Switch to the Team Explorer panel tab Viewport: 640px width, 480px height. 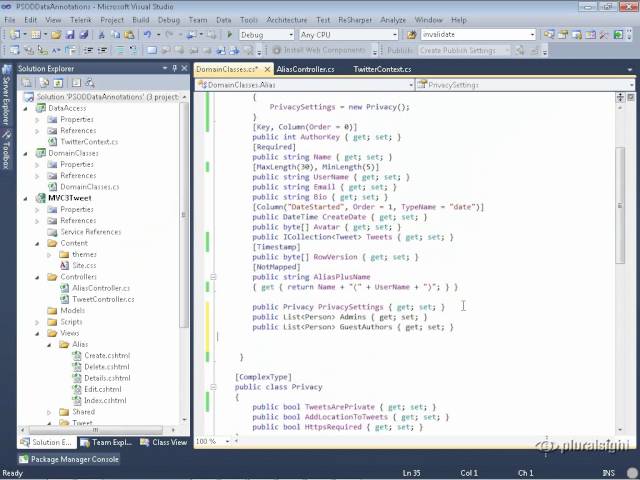tap(107, 442)
